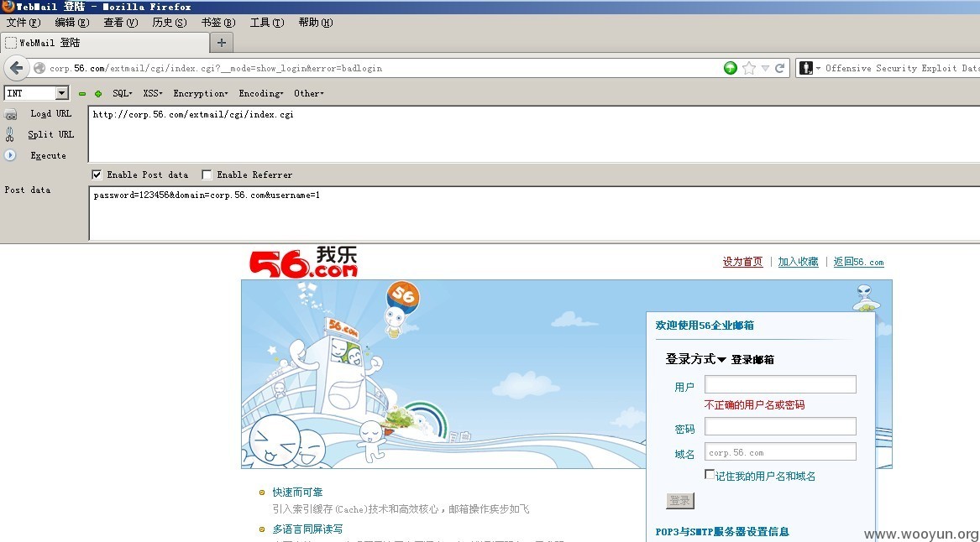Click the 返回56.com link
Screen dimensions: 980x542
pos(859,262)
